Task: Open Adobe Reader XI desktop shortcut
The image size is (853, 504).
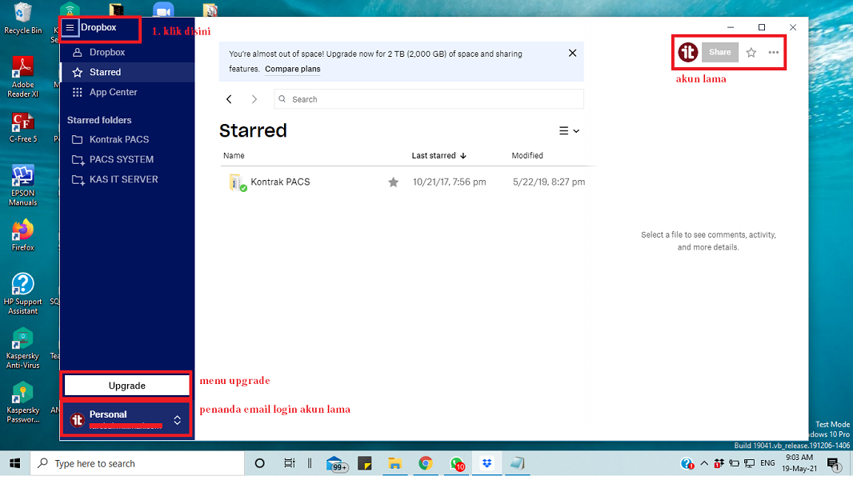Action: click(x=23, y=78)
